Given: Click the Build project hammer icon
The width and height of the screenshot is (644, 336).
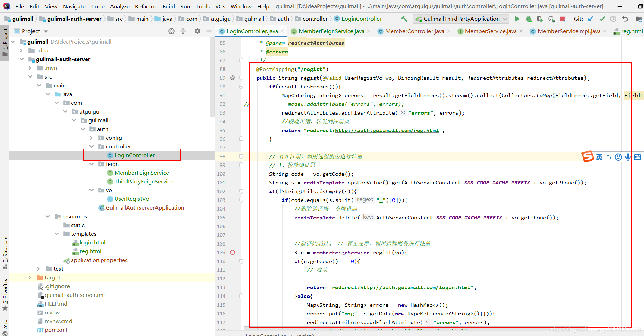Looking at the screenshot, I should click(x=404, y=19).
